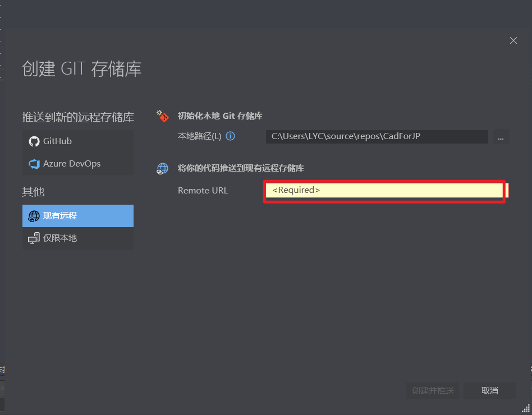532x415 pixels.
Task: Click the 创建 GIT 存储库 title
Action: click(x=81, y=68)
